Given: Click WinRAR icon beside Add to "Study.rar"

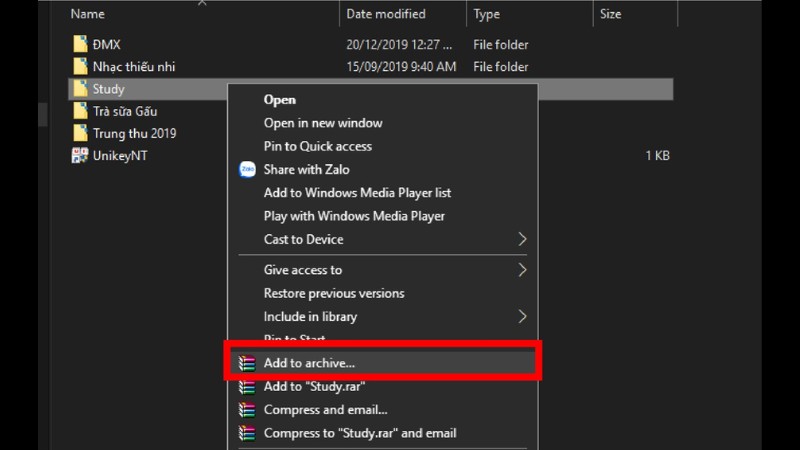Looking at the screenshot, I should point(247,387).
